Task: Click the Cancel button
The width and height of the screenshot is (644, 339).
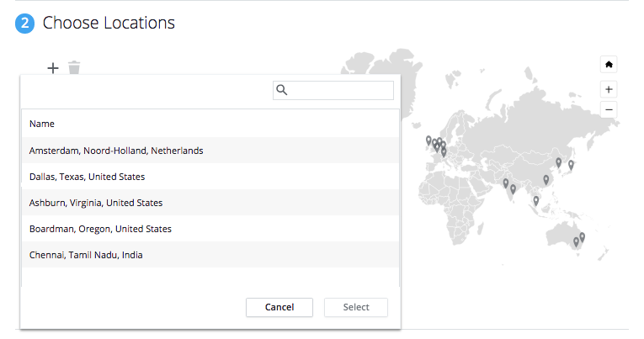Action: tap(279, 307)
